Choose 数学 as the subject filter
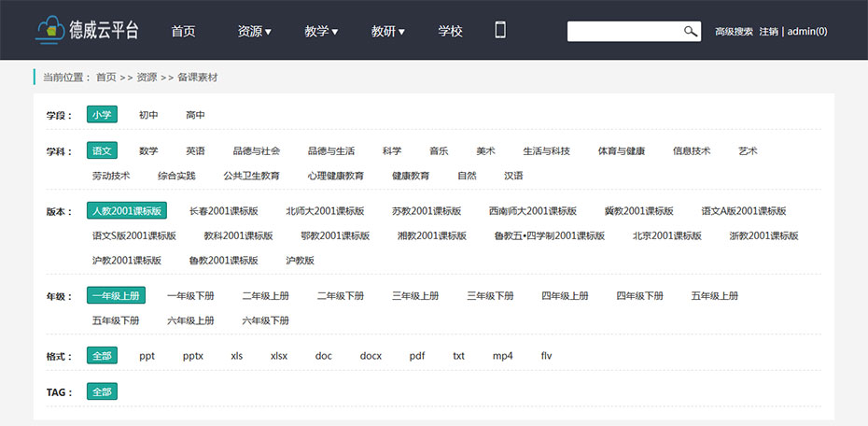Viewport: 868px width, 426px height. pos(148,150)
